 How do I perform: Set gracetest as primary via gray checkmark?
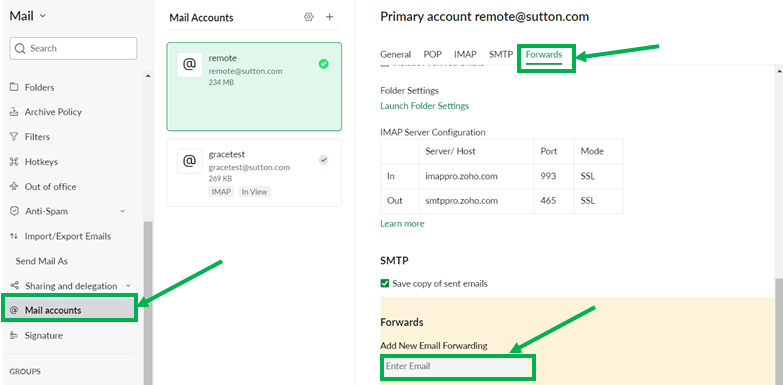pyautogui.click(x=324, y=160)
